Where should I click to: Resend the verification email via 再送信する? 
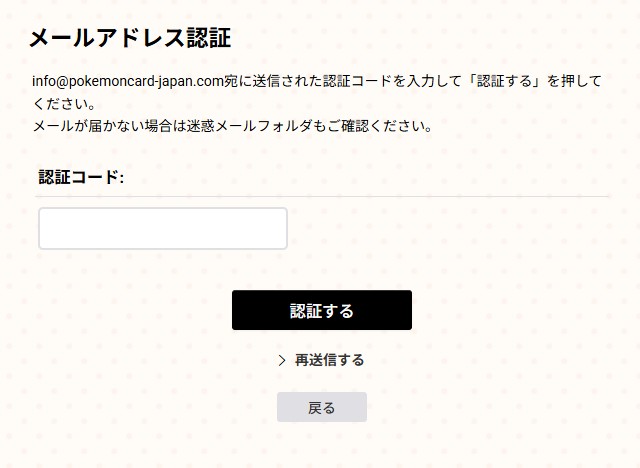coord(329,360)
